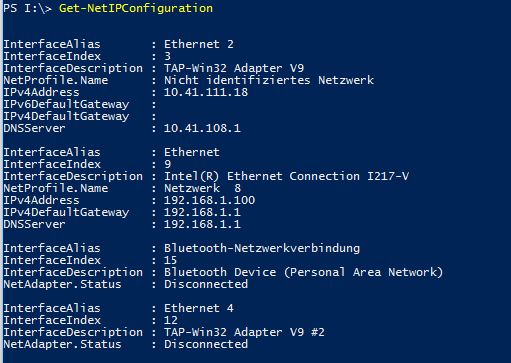Click Disconnected status of the Bluetooth adapter

[x=206, y=284]
